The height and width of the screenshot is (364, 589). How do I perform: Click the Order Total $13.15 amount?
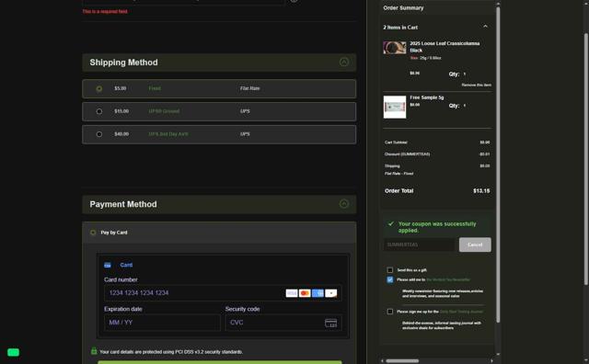tap(481, 191)
